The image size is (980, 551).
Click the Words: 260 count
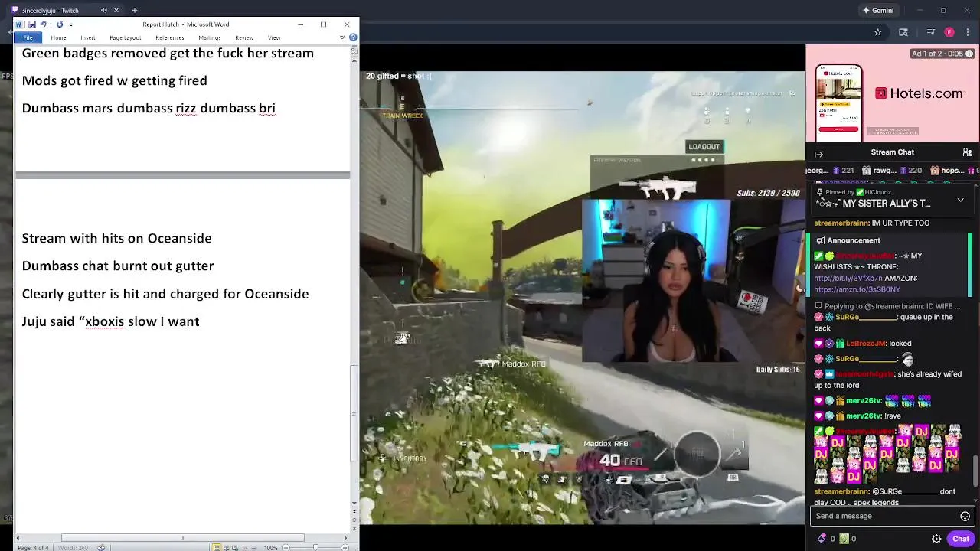pyautogui.click(x=73, y=547)
